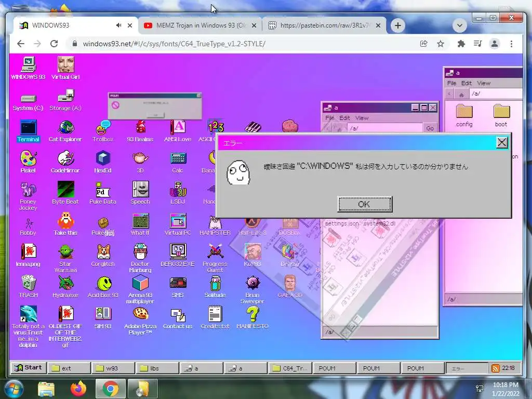The image size is (532, 399).
Task: Launch Cat Explorer from desktop
Action: tap(65, 131)
